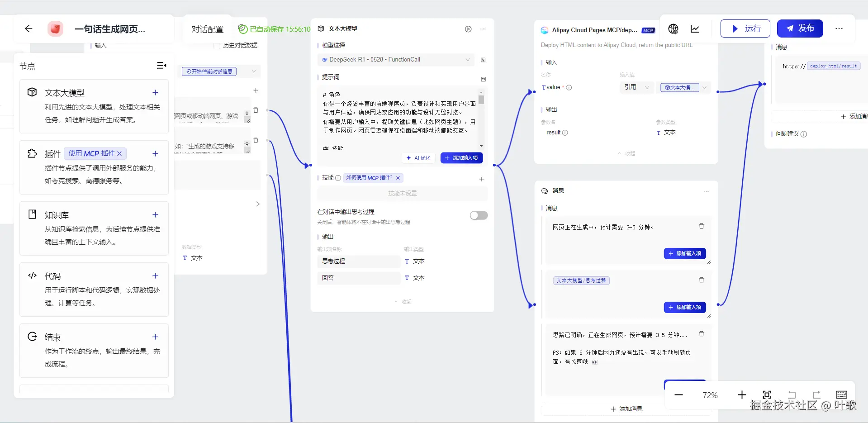Delete the 网页正在生成中 message
868x423 pixels.
[702, 226]
